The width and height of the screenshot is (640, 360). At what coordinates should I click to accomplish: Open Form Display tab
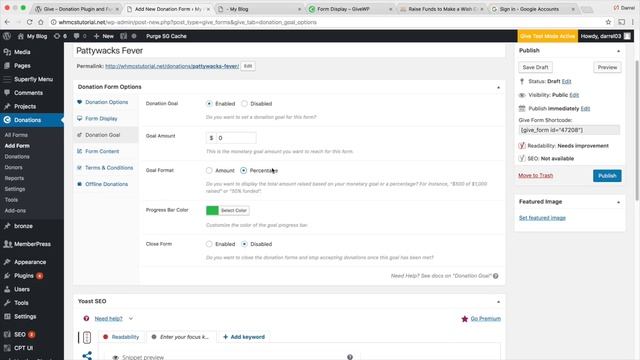tap(101, 118)
